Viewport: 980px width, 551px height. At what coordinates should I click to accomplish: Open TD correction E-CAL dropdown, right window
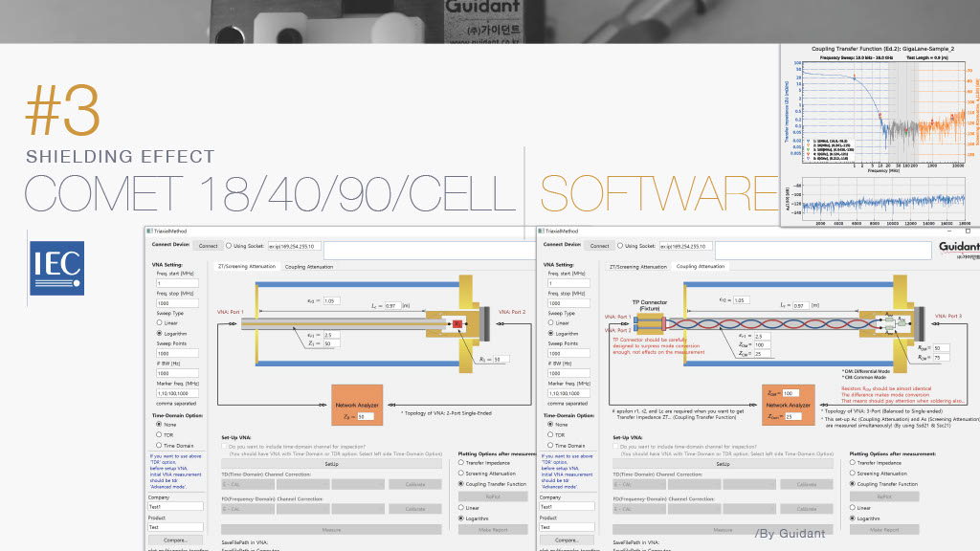click(638, 484)
